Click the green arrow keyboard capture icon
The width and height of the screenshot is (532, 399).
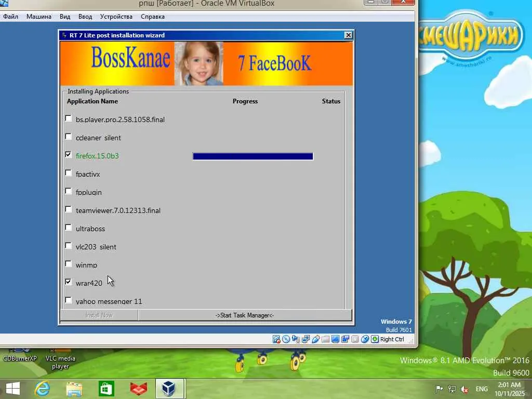375,339
